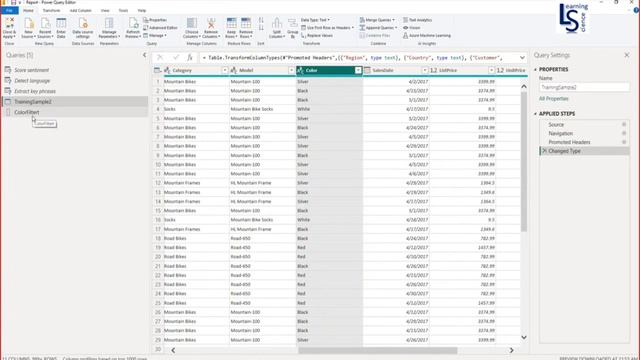
Task: Collapse the PROPERTIES section
Action: tap(535, 70)
